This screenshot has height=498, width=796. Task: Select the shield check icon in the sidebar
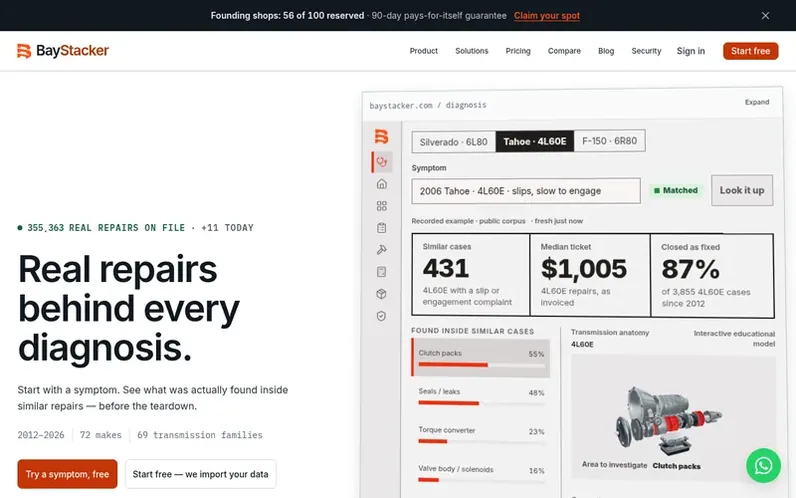click(x=382, y=316)
